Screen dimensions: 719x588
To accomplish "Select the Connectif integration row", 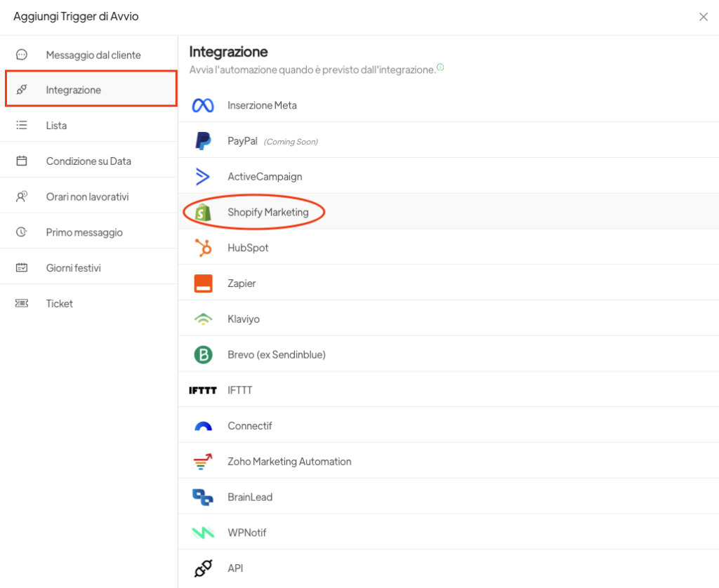I will point(249,426).
